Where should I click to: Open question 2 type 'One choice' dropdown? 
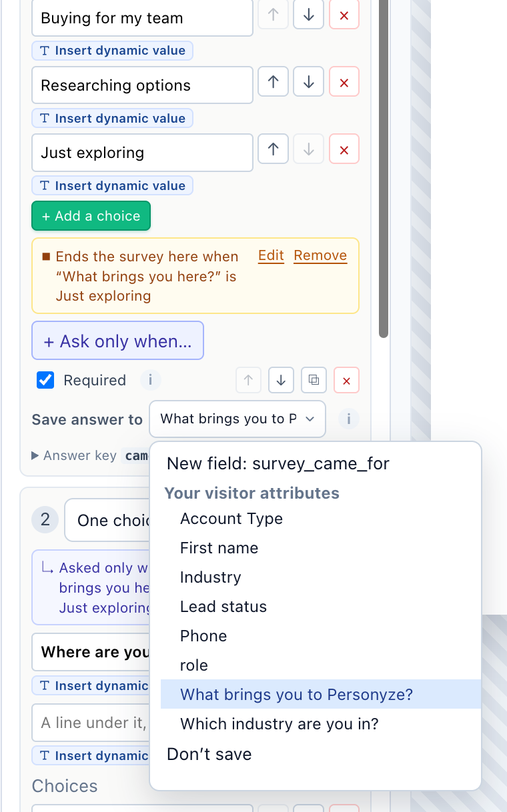point(107,521)
